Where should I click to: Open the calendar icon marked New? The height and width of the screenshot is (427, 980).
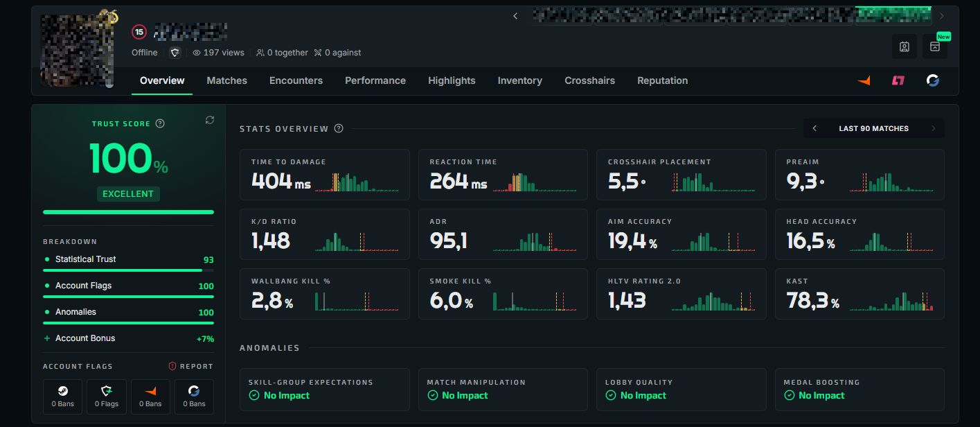[x=935, y=46]
